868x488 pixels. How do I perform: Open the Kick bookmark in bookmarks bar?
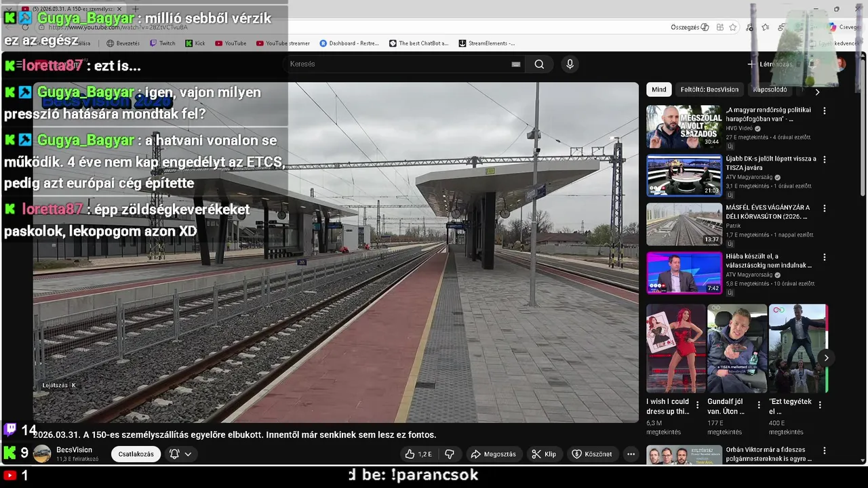(195, 43)
